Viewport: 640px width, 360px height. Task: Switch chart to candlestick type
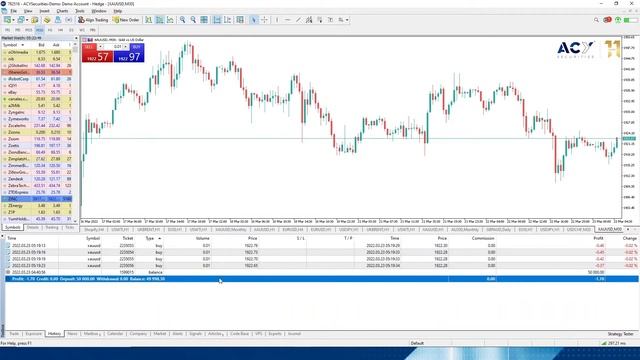160,20
